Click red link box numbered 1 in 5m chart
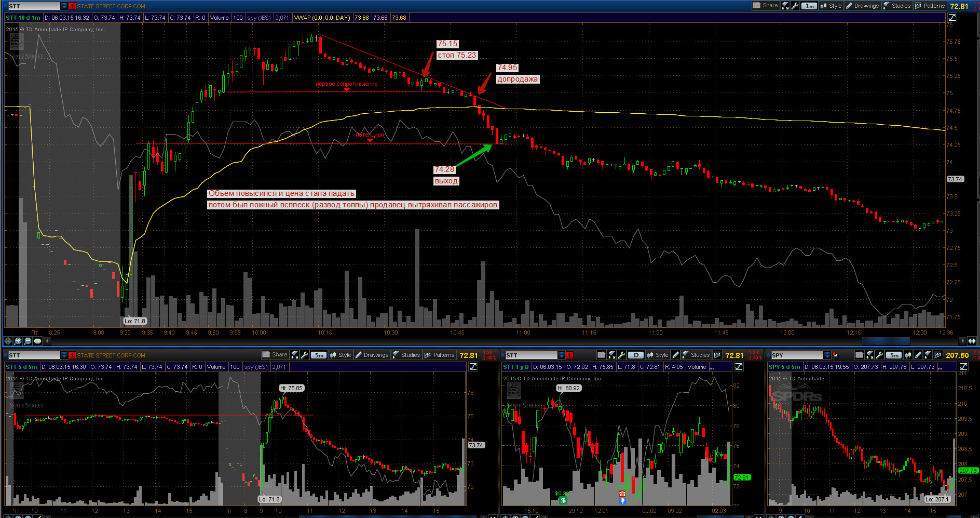The image size is (980, 518). click(x=72, y=355)
